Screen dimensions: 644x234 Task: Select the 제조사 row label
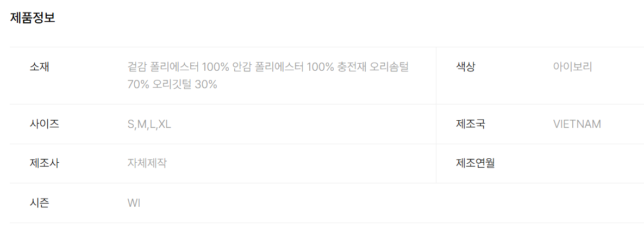click(45, 163)
